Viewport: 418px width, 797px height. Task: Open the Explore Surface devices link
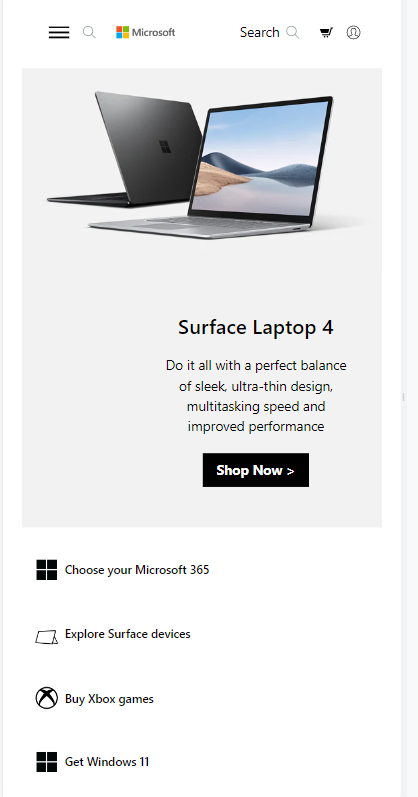point(128,634)
